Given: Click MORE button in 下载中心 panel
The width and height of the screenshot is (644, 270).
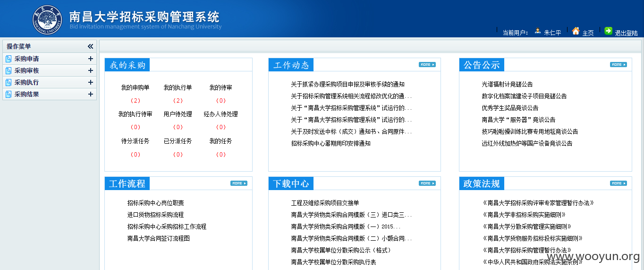Looking at the screenshot, I should (x=427, y=183).
